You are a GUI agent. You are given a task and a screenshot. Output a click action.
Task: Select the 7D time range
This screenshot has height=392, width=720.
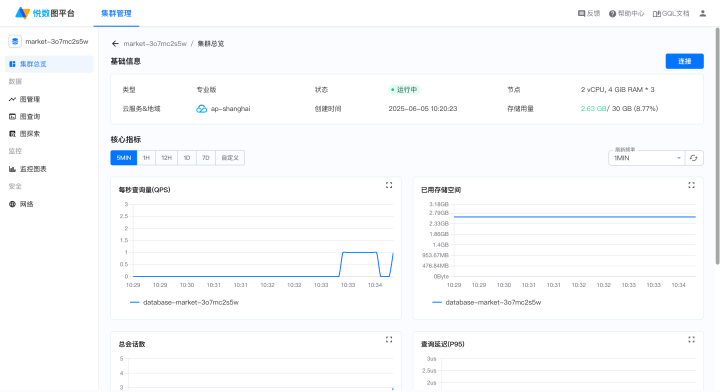click(x=206, y=157)
